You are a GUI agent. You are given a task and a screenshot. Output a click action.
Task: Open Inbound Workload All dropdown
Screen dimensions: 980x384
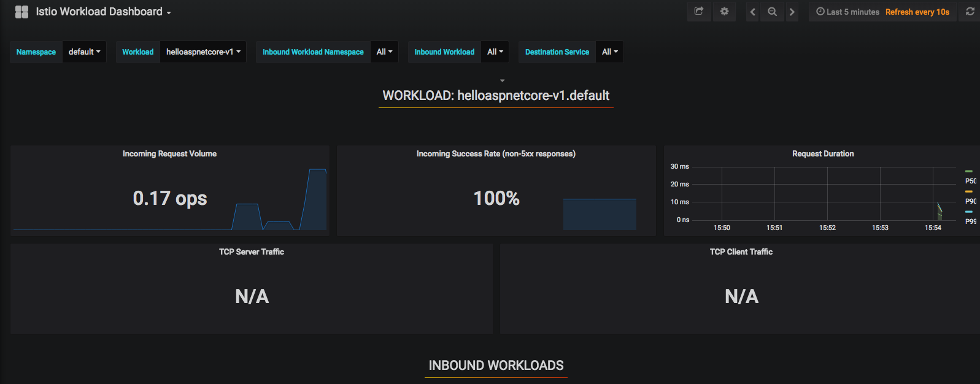coord(495,52)
